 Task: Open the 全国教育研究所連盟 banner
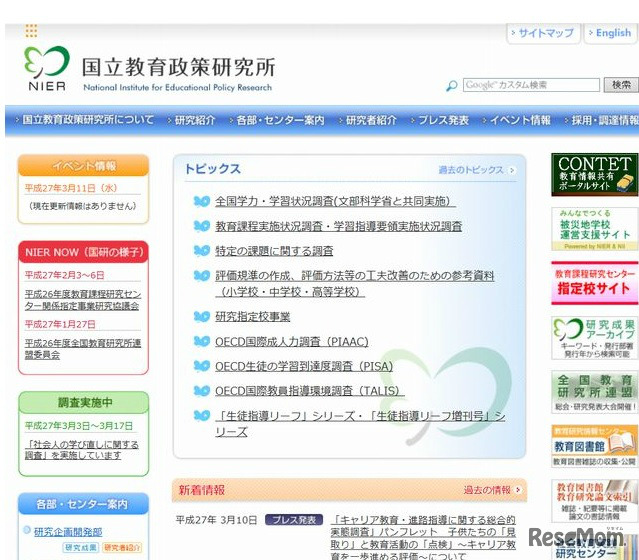coord(595,392)
